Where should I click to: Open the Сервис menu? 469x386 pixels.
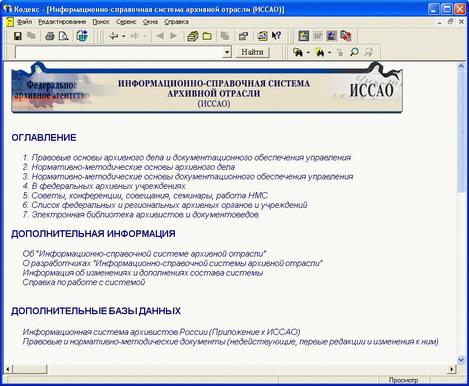[x=126, y=22]
